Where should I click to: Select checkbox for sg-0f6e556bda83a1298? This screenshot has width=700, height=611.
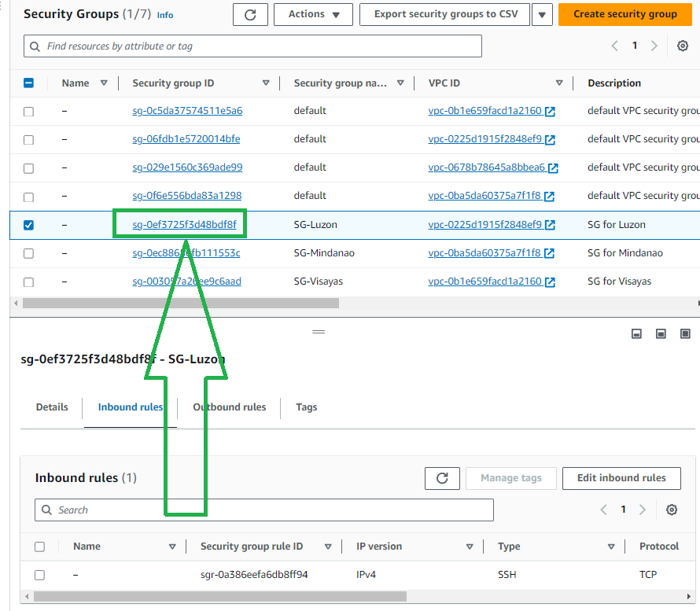point(28,197)
